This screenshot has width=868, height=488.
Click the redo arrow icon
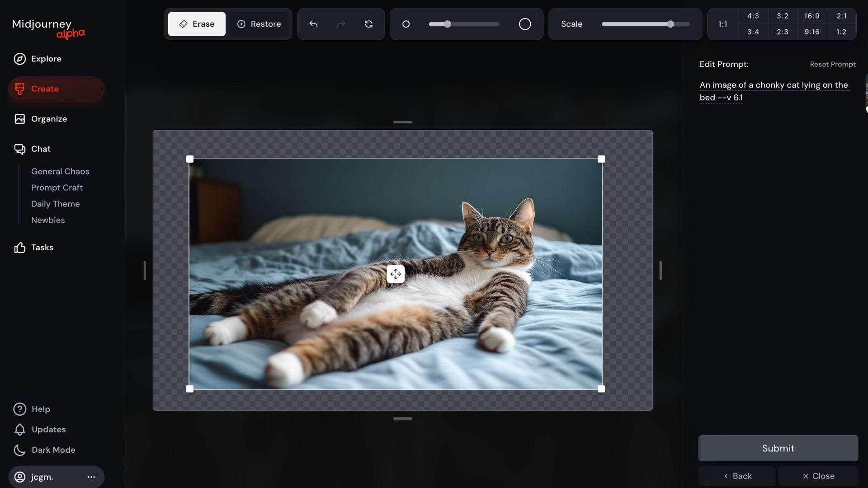(341, 24)
